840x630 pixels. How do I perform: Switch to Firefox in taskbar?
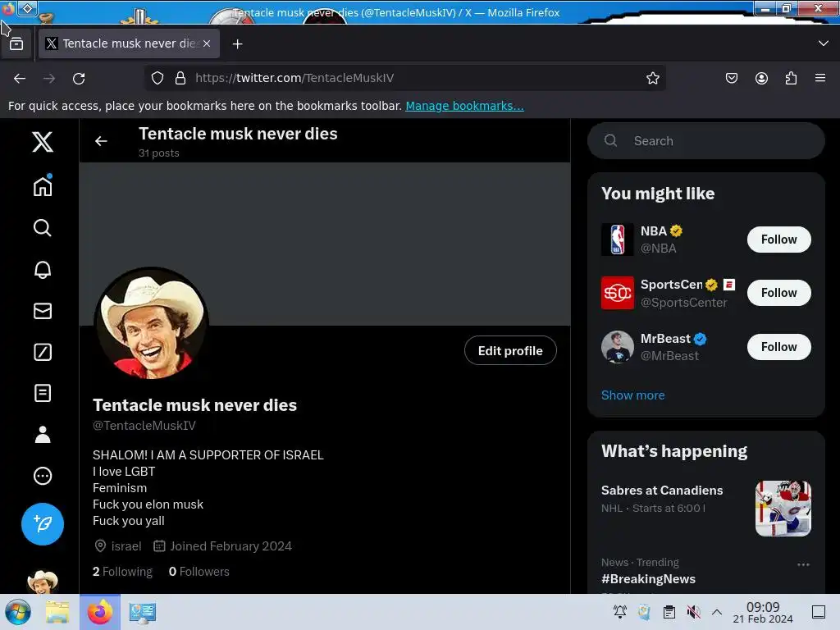click(100, 612)
